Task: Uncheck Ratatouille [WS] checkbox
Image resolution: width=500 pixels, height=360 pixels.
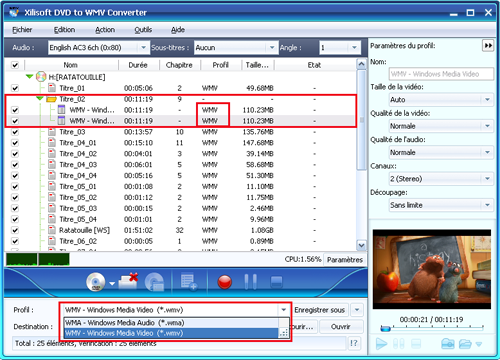Action: [15, 230]
